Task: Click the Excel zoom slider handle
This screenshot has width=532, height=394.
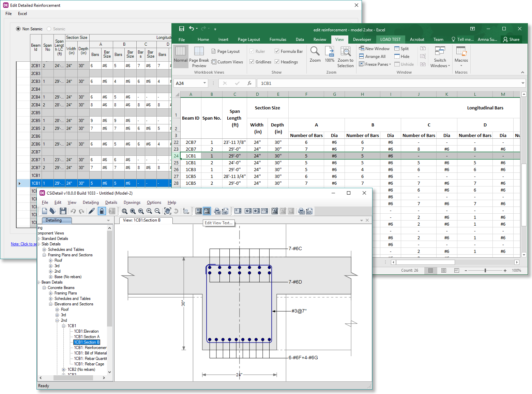Action: [485, 270]
